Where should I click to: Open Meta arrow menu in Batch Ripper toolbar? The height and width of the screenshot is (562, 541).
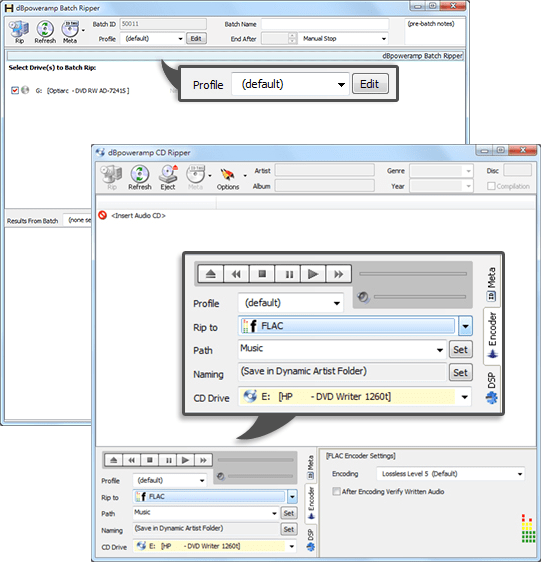pos(83,30)
